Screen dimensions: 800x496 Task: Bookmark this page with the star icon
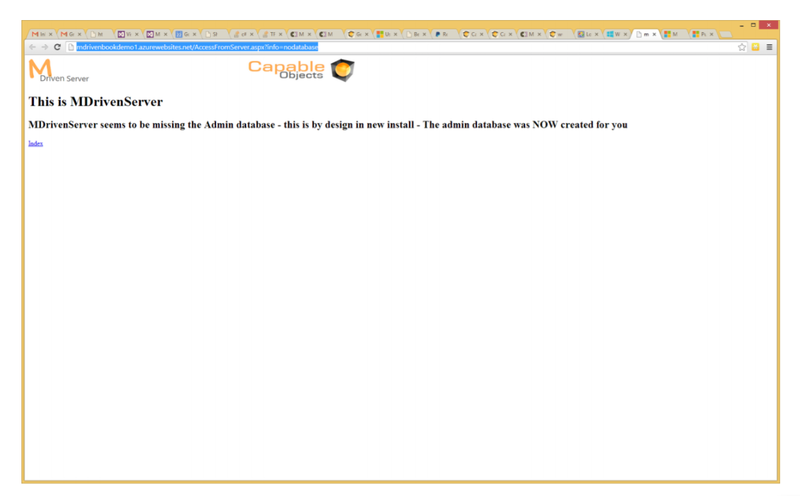(x=742, y=47)
